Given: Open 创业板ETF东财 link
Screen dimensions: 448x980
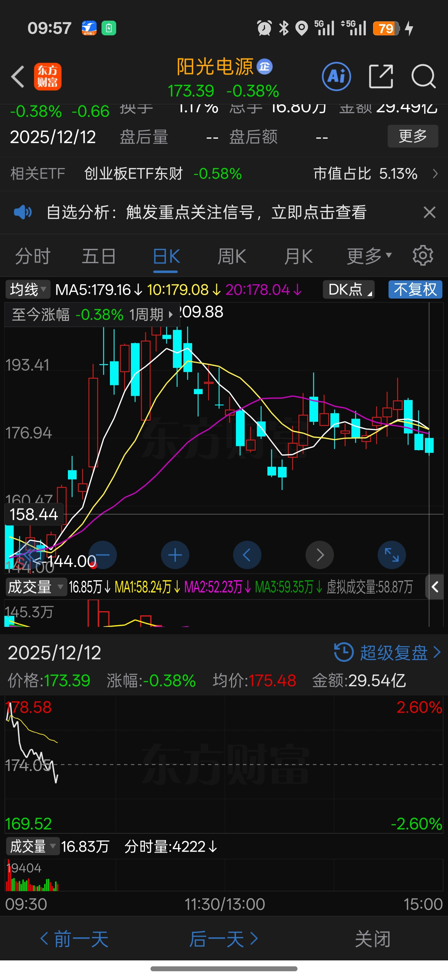Looking at the screenshot, I should [x=133, y=174].
